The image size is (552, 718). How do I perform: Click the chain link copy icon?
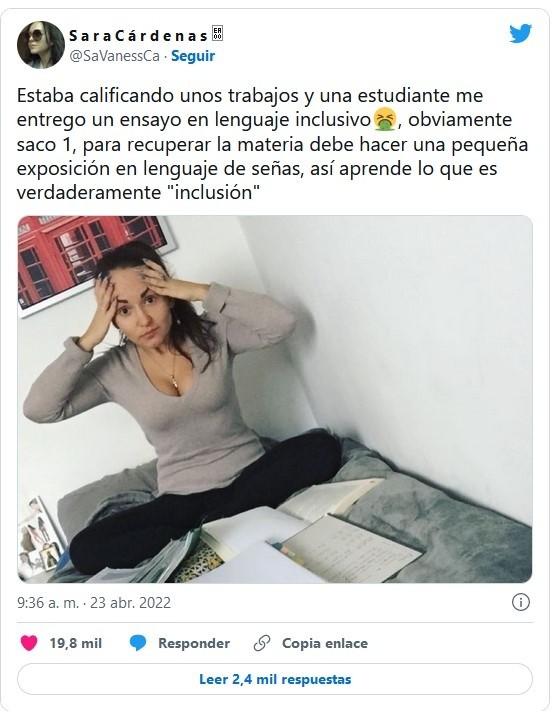[262, 643]
